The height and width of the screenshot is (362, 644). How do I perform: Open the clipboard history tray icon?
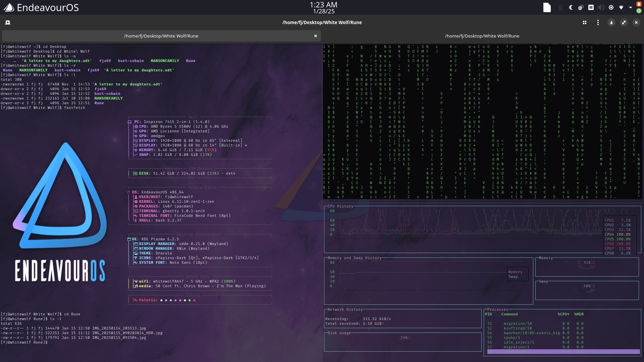pyautogui.click(x=581, y=7)
